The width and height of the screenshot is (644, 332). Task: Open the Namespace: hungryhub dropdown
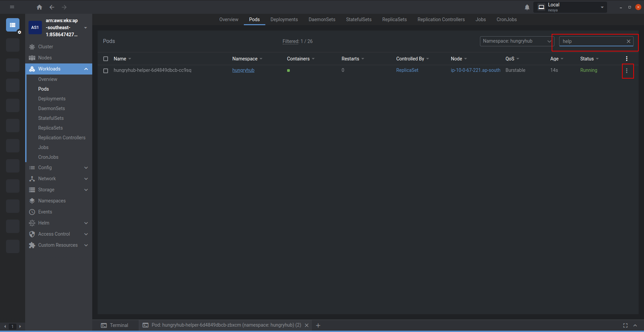pos(516,41)
